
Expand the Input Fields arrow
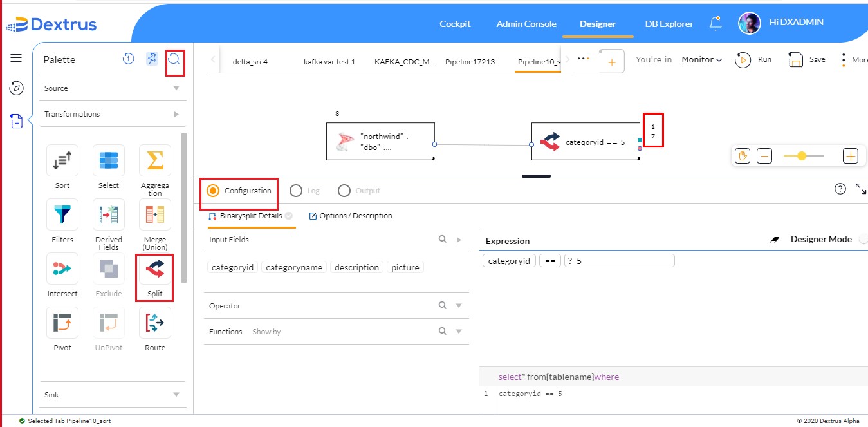coord(459,240)
